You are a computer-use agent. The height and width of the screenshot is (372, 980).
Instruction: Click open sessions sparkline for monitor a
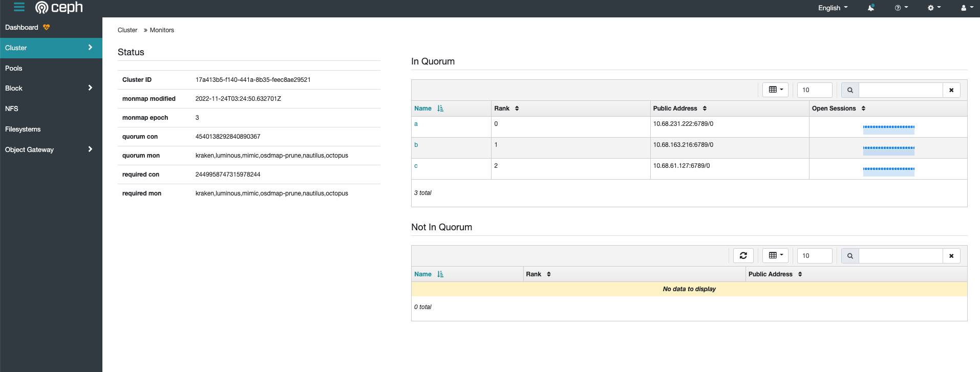point(888,129)
